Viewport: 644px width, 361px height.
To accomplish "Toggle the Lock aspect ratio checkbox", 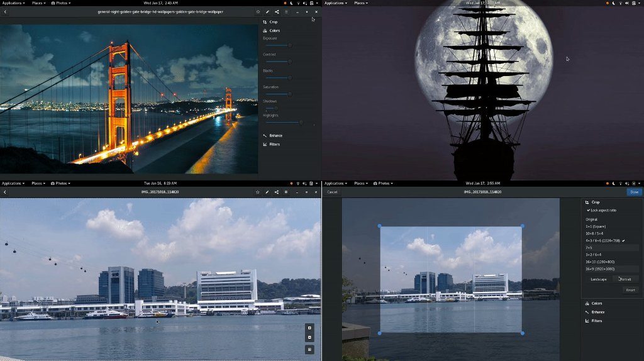I will pos(589,210).
